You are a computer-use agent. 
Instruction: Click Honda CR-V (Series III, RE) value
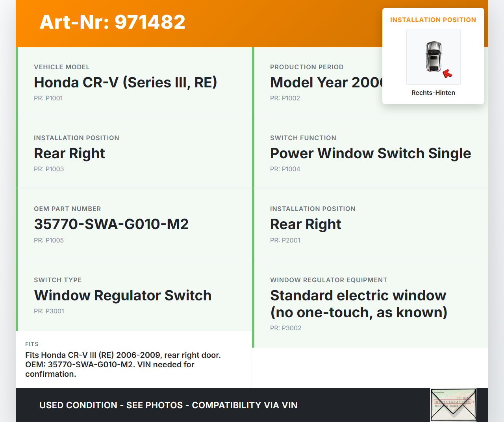(126, 82)
